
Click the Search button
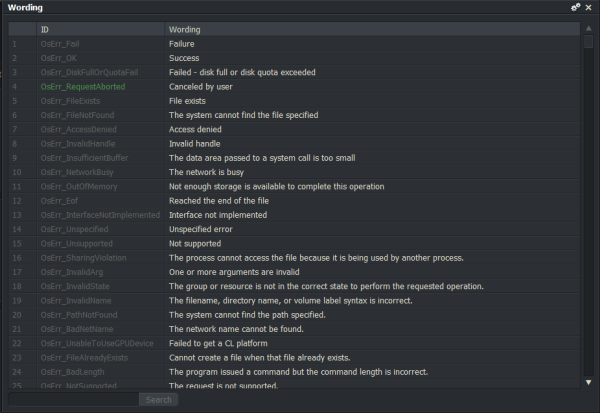pyautogui.click(x=158, y=400)
